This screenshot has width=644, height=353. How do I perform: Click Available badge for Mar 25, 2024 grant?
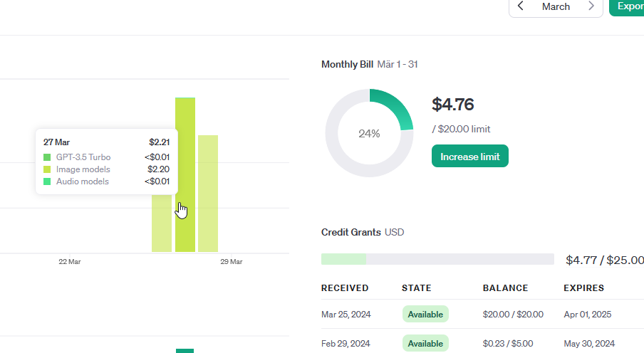[425, 314]
